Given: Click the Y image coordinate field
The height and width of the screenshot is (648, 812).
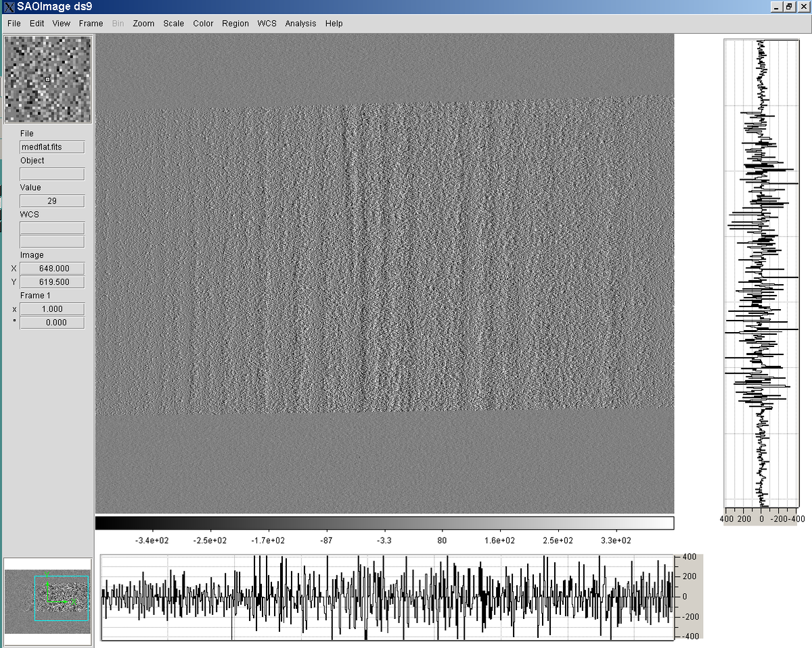Looking at the screenshot, I should point(51,282).
